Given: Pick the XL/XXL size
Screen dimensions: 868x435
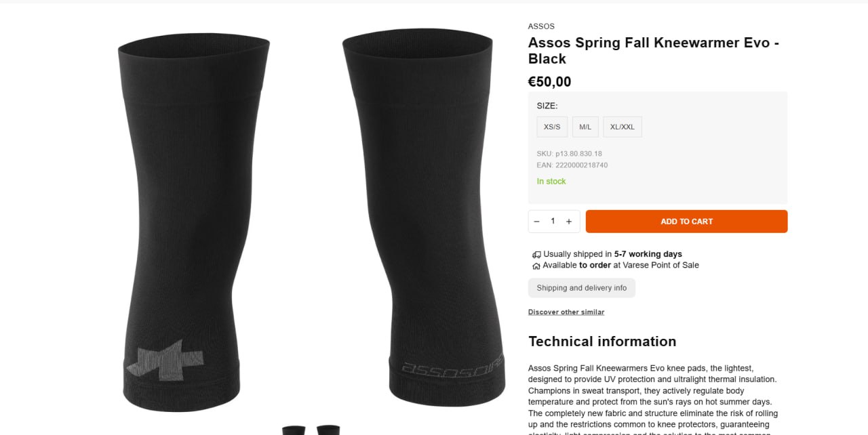Looking at the screenshot, I should tap(623, 127).
